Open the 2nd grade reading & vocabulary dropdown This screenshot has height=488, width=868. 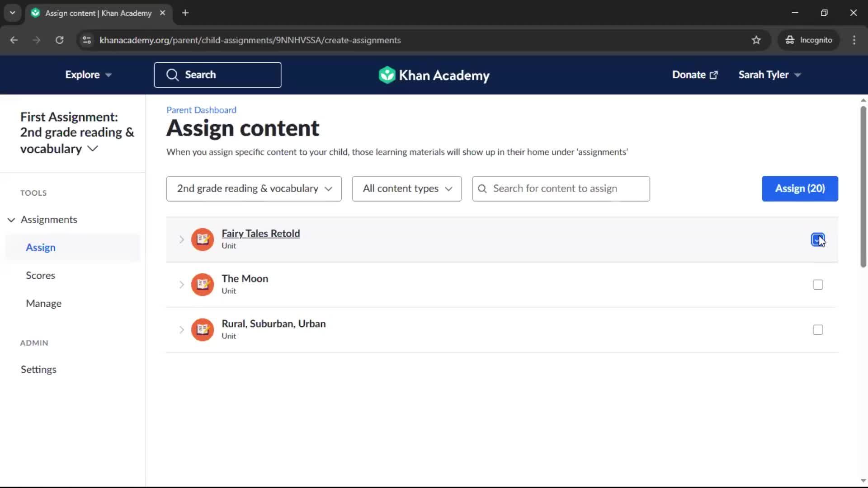coord(254,189)
